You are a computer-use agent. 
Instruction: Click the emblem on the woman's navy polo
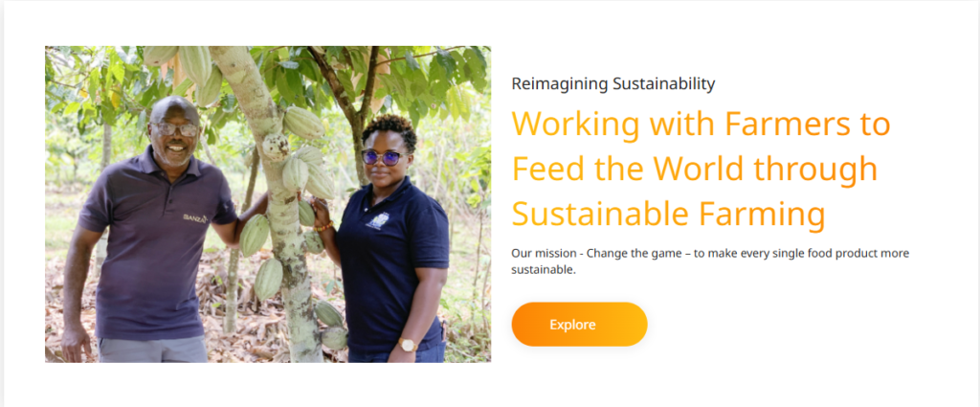[377, 220]
